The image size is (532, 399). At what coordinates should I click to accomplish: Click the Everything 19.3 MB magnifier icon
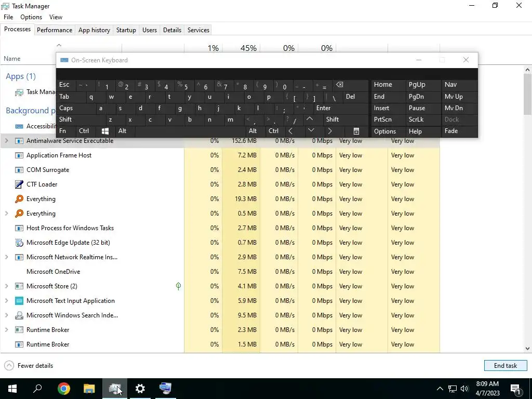19,199
